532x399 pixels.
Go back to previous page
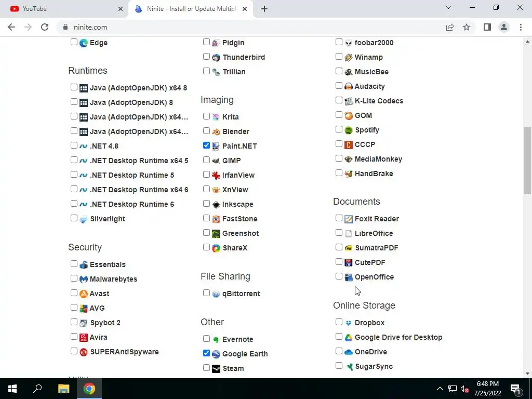(11, 27)
